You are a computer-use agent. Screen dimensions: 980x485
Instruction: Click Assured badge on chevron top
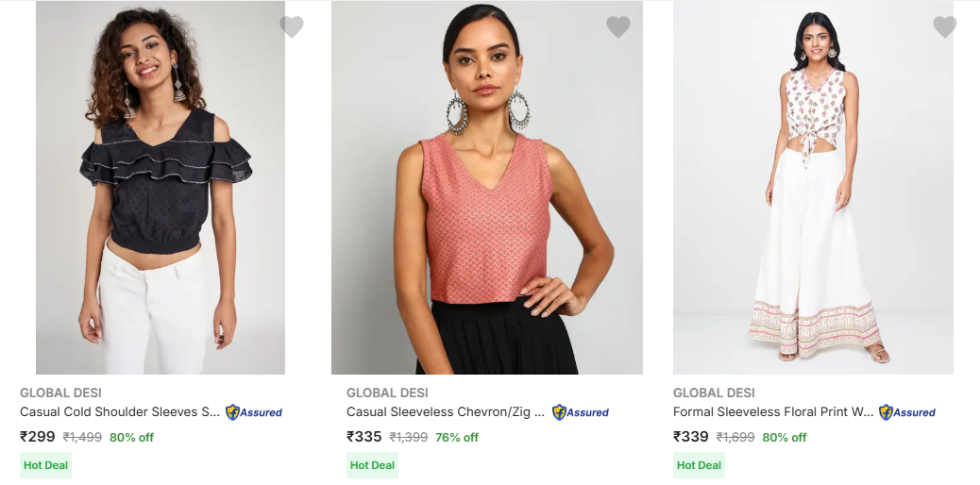click(581, 412)
